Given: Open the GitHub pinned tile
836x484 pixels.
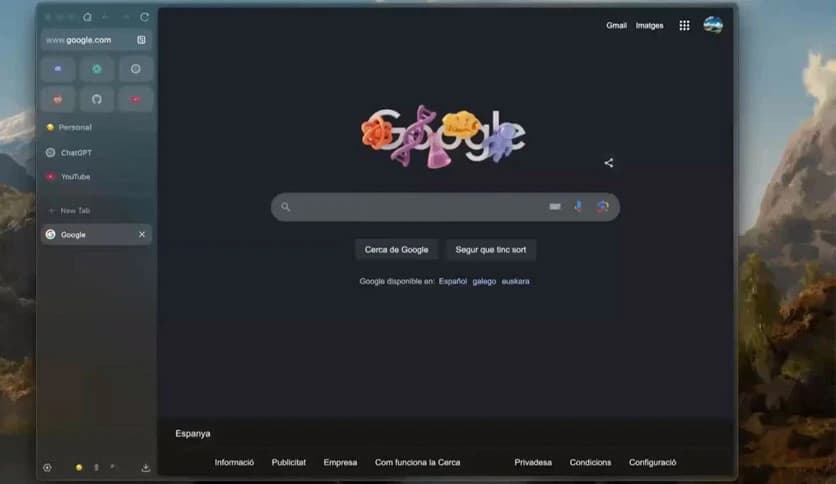Looking at the screenshot, I should click(x=97, y=100).
